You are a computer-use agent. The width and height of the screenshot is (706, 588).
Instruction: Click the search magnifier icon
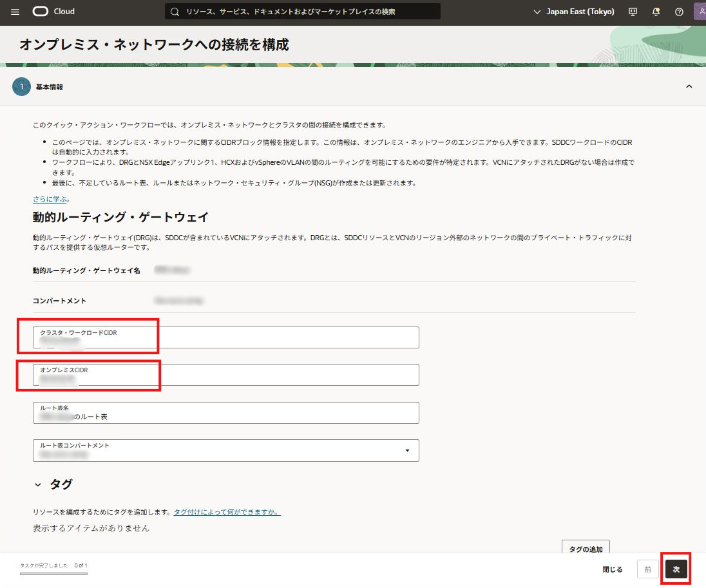(175, 12)
